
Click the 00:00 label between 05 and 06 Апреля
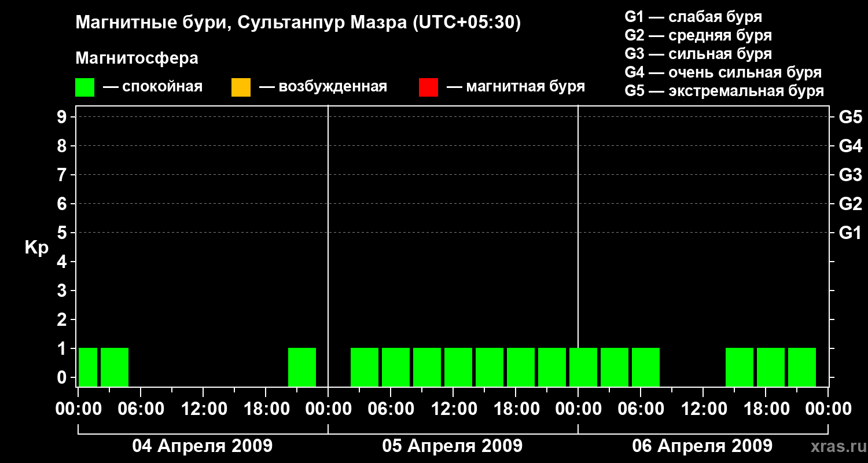point(578,409)
